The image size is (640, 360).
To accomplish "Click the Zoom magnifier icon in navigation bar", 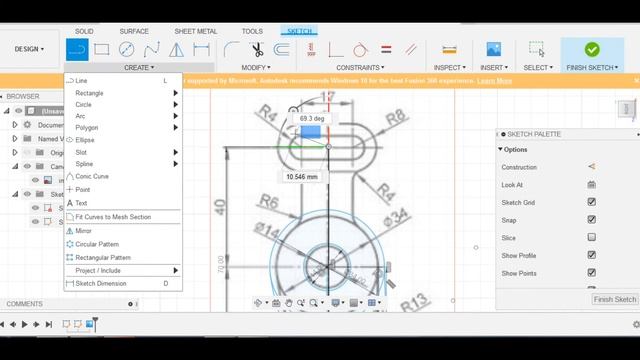I will click(x=313, y=303).
